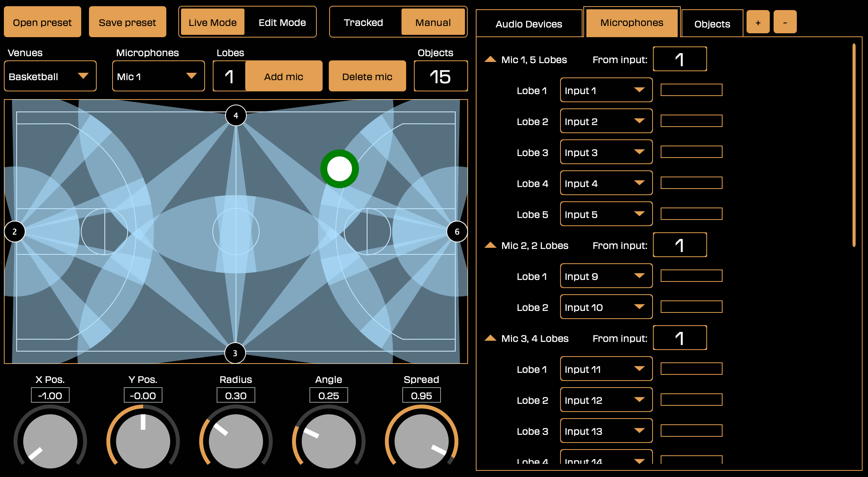Click the X Pos. value box -1.00
Screen dimensions: 868x477
50,395
